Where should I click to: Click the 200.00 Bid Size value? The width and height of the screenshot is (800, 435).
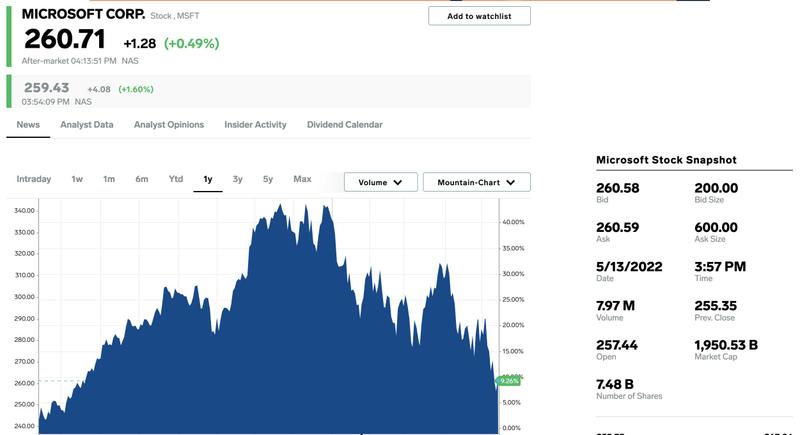click(x=716, y=188)
